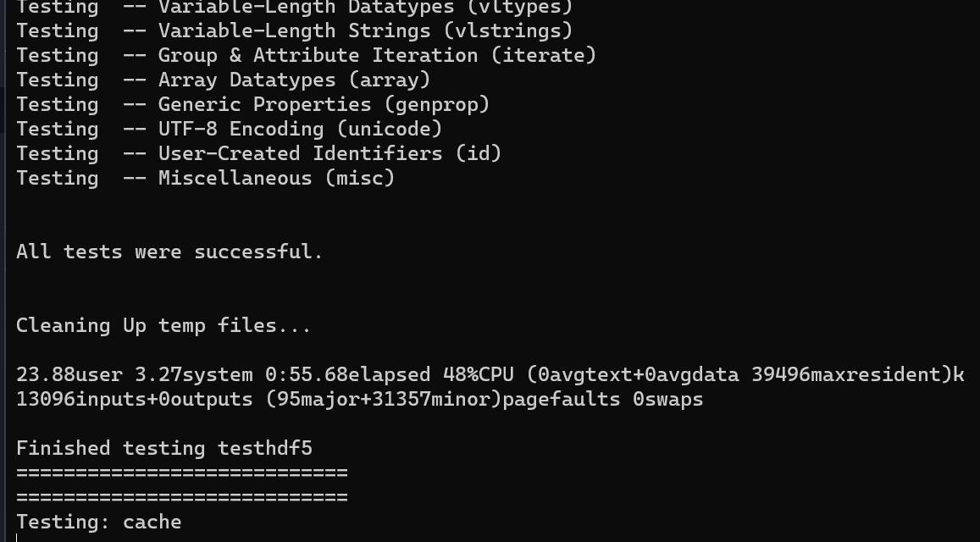980x542 pixels.
Task: Click the 'All tests were successful.' message
Action: pyautogui.click(x=169, y=252)
